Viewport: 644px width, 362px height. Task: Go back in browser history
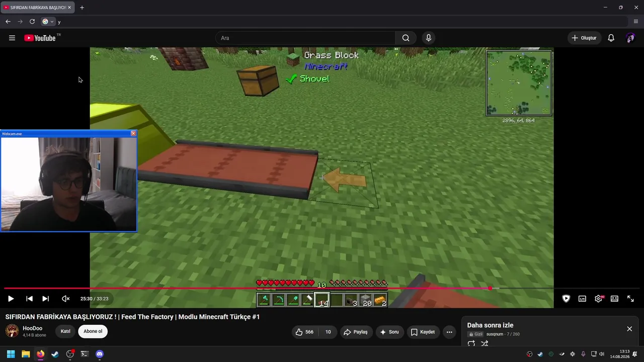[x=8, y=22]
